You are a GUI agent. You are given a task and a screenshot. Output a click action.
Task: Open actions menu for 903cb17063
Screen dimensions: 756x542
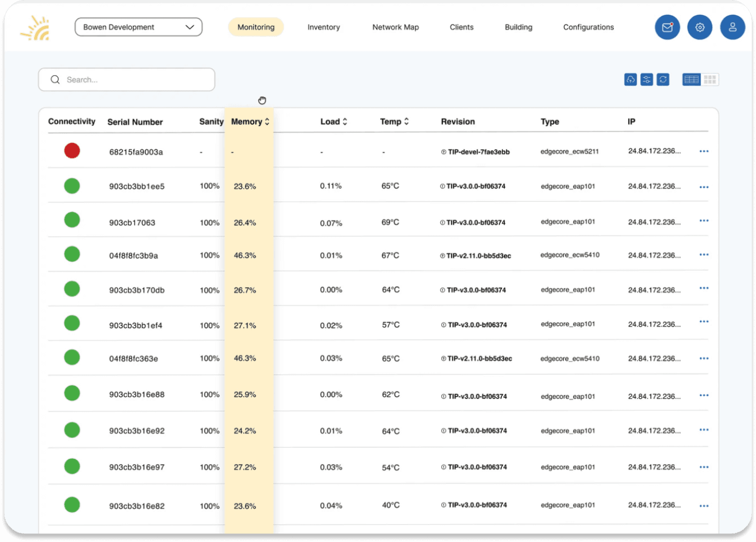click(704, 221)
